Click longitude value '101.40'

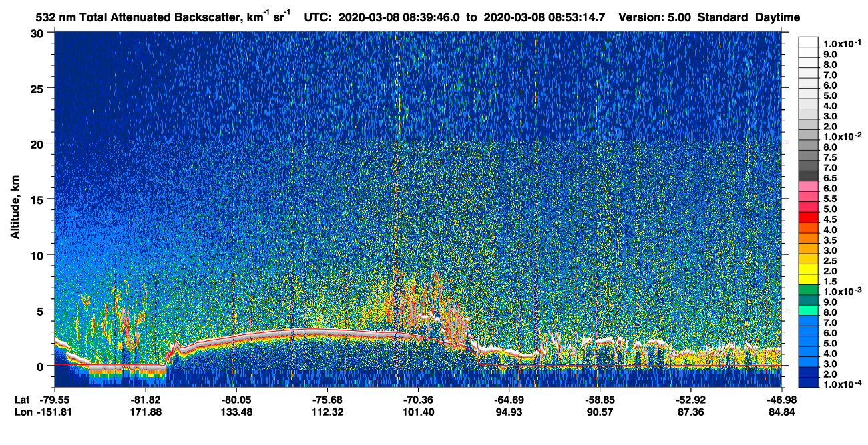[x=418, y=412]
